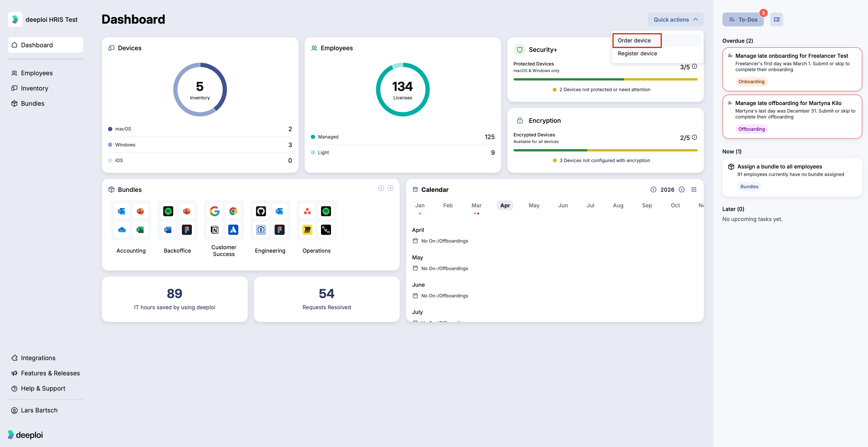Click the Miro icon in Operations bundle
This screenshot has width=868, height=447.
pyautogui.click(x=307, y=230)
